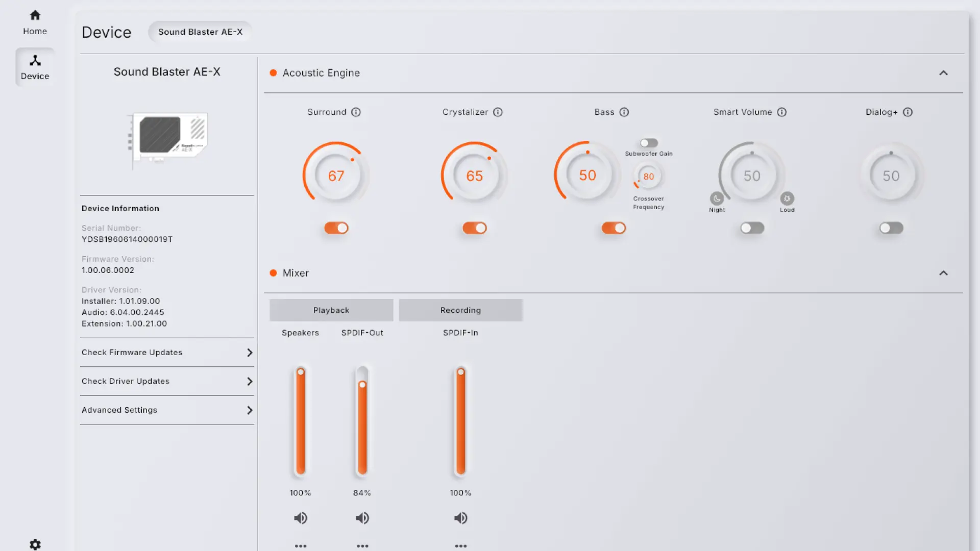The image size is (980, 551).
Task: Turn off the Crystalizer switch
Action: pos(475,228)
